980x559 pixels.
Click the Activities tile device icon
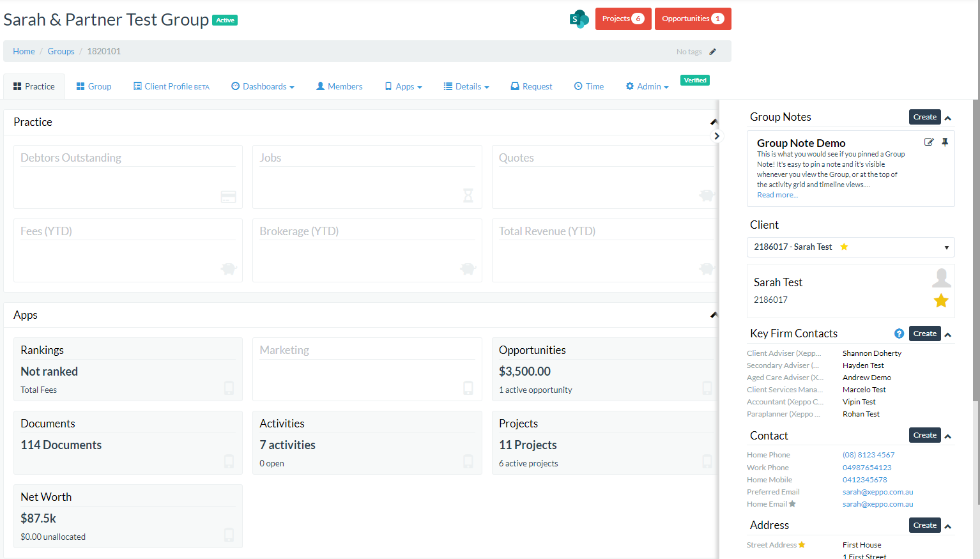click(468, 461)
